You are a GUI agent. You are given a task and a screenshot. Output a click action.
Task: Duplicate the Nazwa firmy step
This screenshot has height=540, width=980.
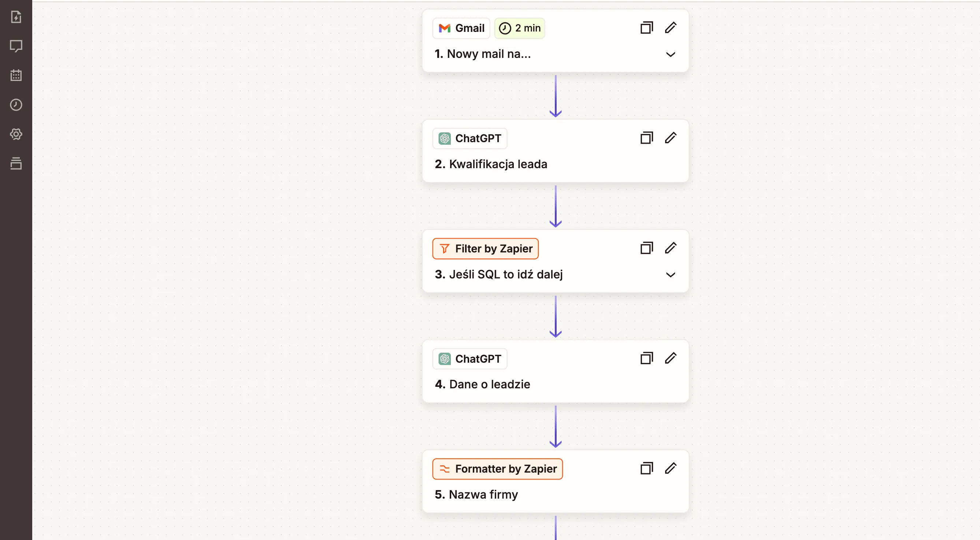647,468
